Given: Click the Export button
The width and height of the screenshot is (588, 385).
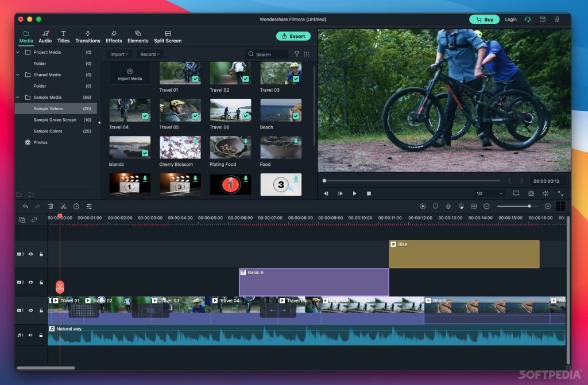Looking at the screenshot, I should (293, 36).
